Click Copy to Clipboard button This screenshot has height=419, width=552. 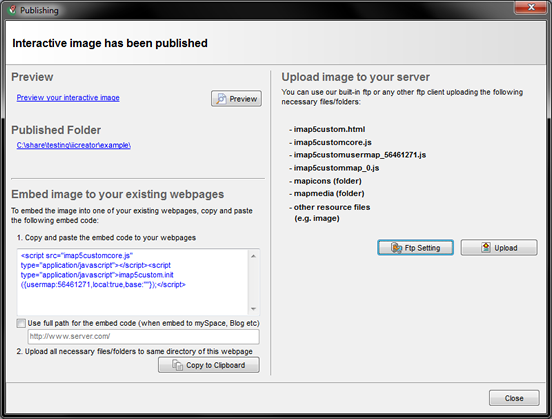(209, 365)
